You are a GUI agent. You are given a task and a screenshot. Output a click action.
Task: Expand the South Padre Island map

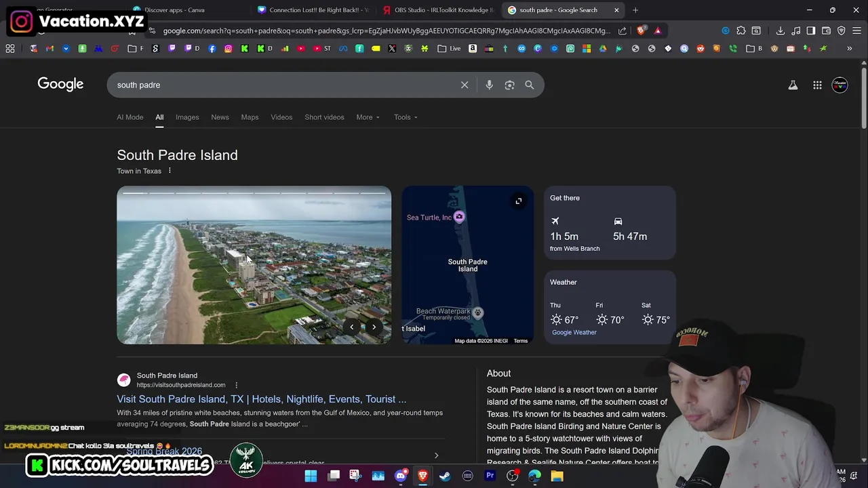tap(518, 201)
